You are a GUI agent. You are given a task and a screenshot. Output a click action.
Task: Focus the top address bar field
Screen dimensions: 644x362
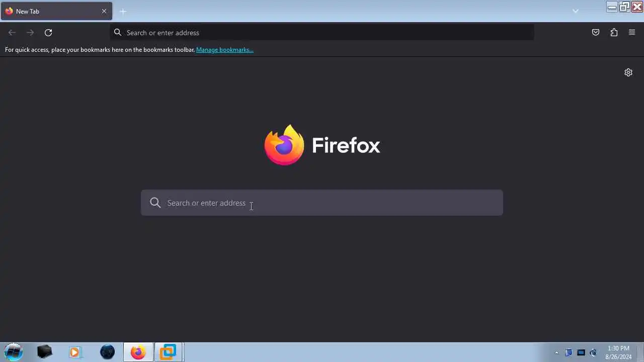tap(322, 33)
